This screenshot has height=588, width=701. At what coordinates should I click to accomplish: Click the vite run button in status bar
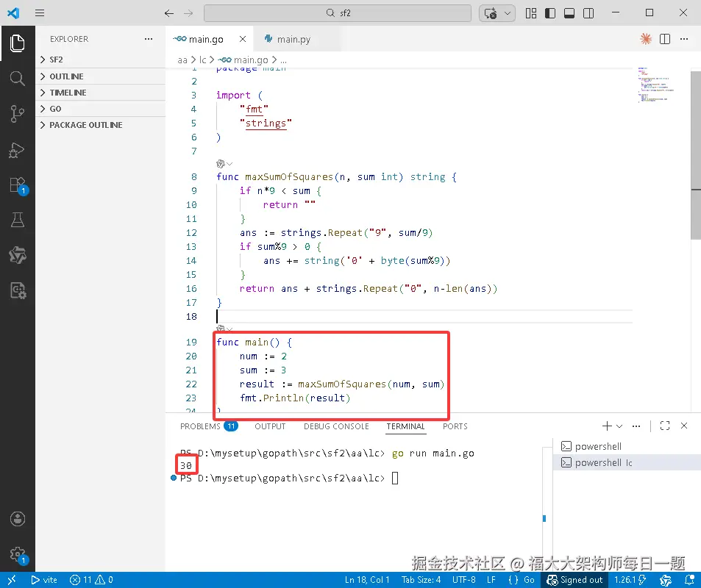point(44,580)
